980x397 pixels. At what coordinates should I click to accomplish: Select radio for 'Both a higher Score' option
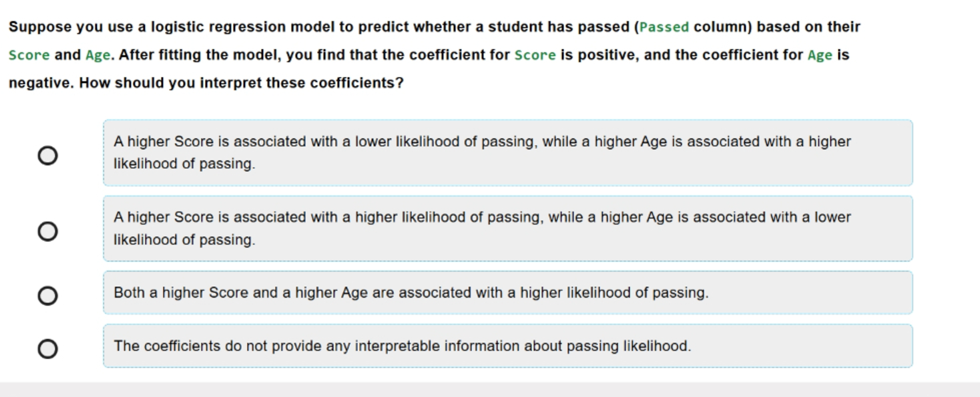(x=47, y=295)
